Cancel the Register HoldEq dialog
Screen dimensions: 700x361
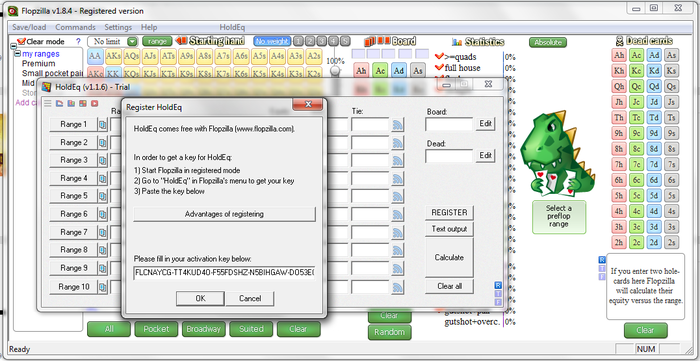[x=250, y=299]
